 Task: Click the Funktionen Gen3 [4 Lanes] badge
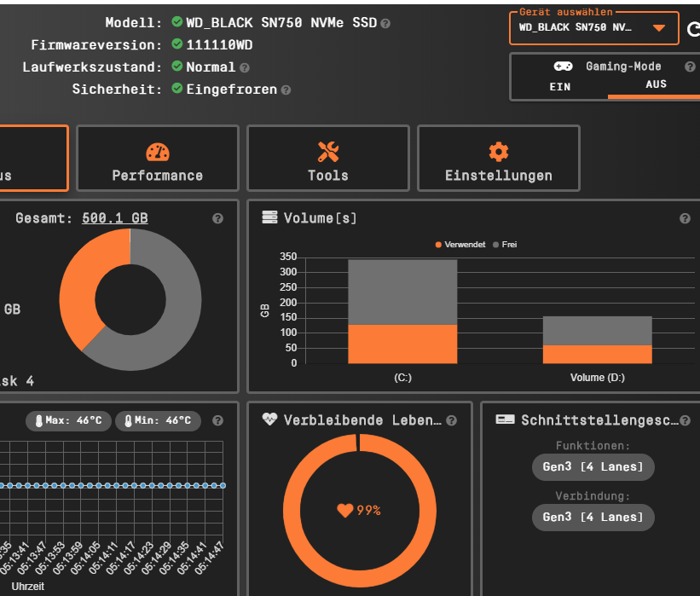point(593,467)
